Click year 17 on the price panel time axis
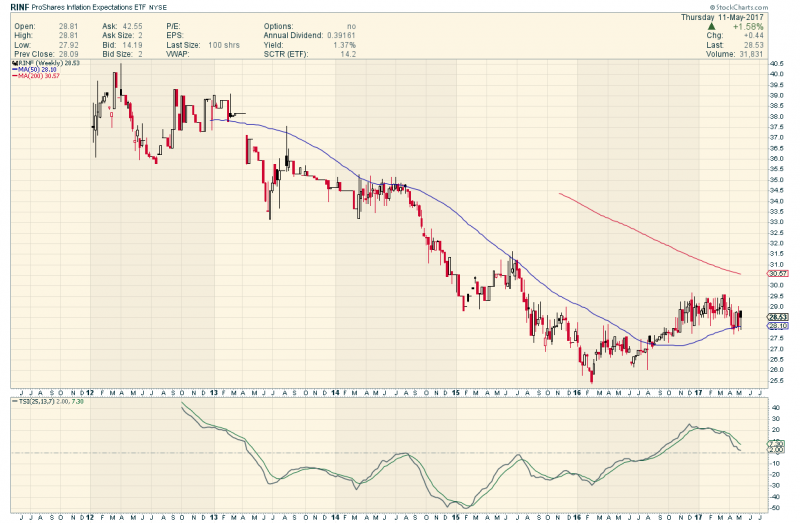This screenshot has height=523, width=800. [x=698, y=393]
